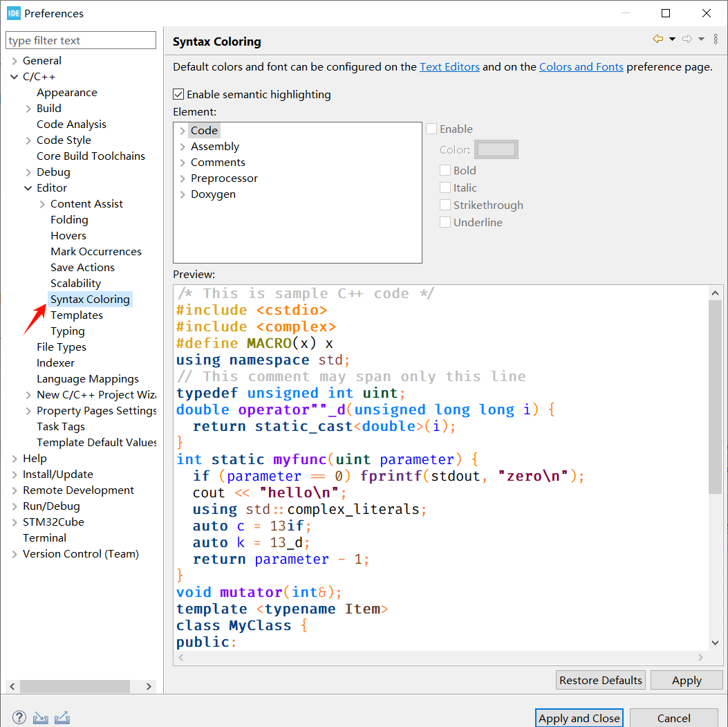Toggle Enable semantic highlighting
The image size is (728, 727).
[x=178, y=94]
